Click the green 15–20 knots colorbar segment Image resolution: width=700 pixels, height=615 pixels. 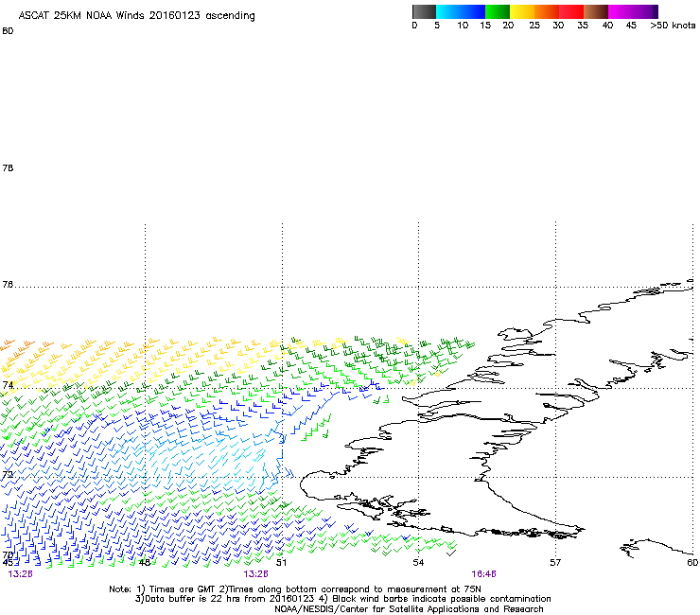pyautogui.click(x=498, y=11)
